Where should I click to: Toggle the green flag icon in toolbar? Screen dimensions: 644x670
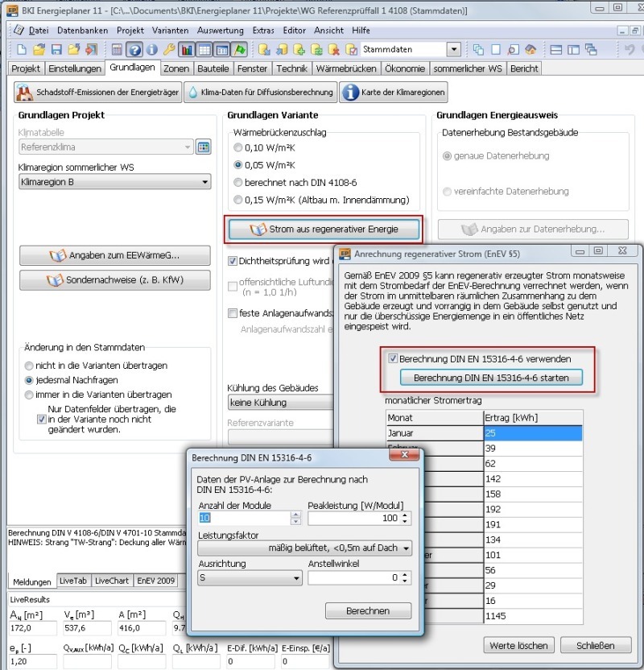tap(240, 50)
